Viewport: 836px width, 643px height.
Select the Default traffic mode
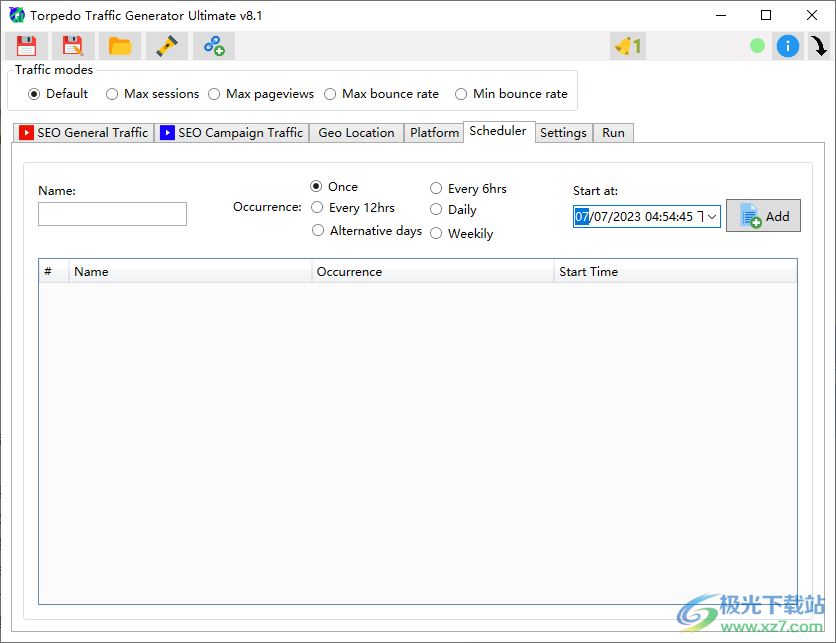pos(34,94)
